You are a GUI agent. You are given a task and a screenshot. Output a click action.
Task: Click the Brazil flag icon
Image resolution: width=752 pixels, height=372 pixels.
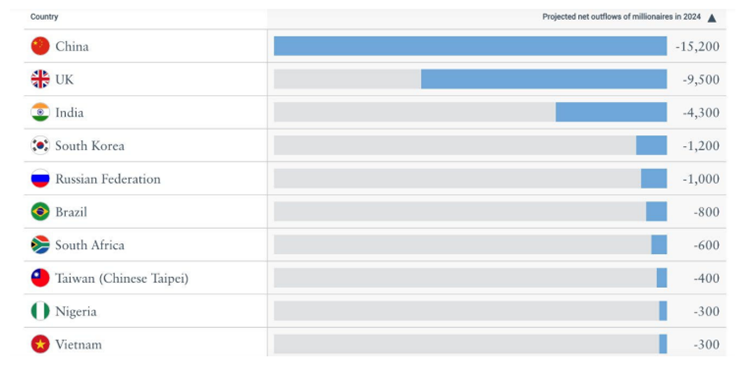pos(40,211)
